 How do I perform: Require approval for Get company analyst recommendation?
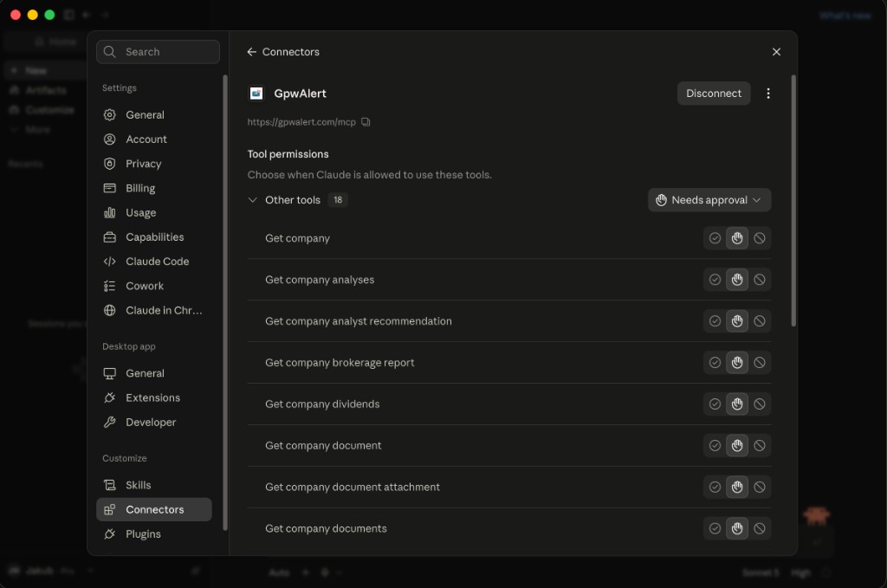point(736,321)
